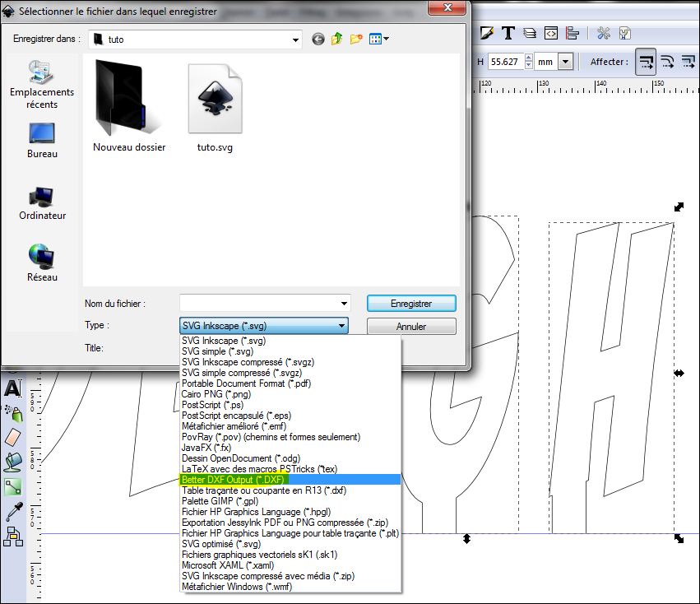Screen dimensions: 700x604
Task: Close the save dialog window
Action: (447, 7)
